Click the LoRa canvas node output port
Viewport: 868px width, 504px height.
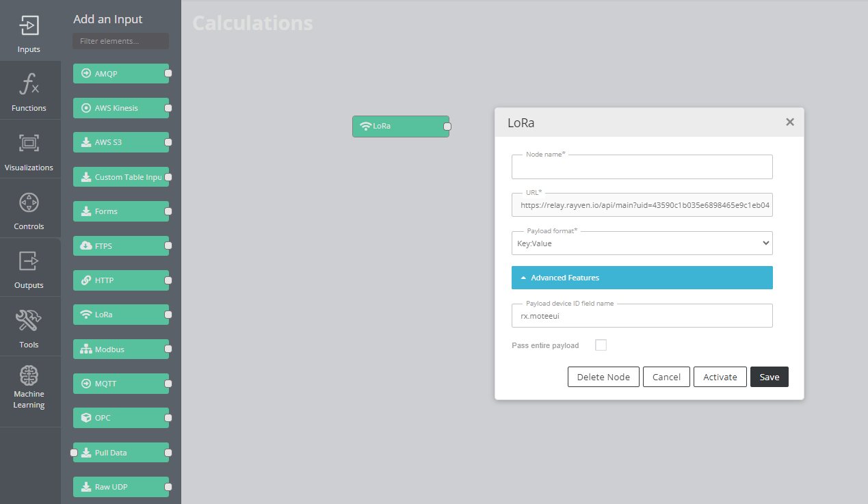coord(447,127)
